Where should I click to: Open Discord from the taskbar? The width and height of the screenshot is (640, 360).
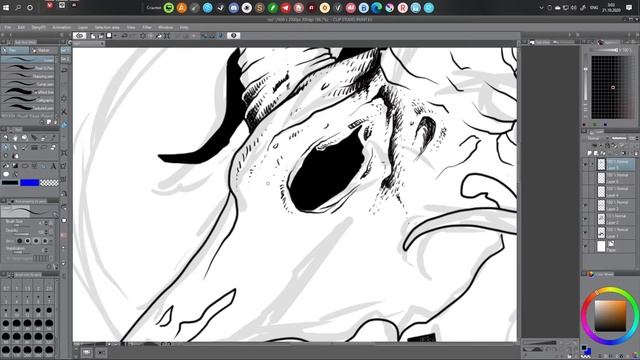pyautogui.click(x=233, y=8)
